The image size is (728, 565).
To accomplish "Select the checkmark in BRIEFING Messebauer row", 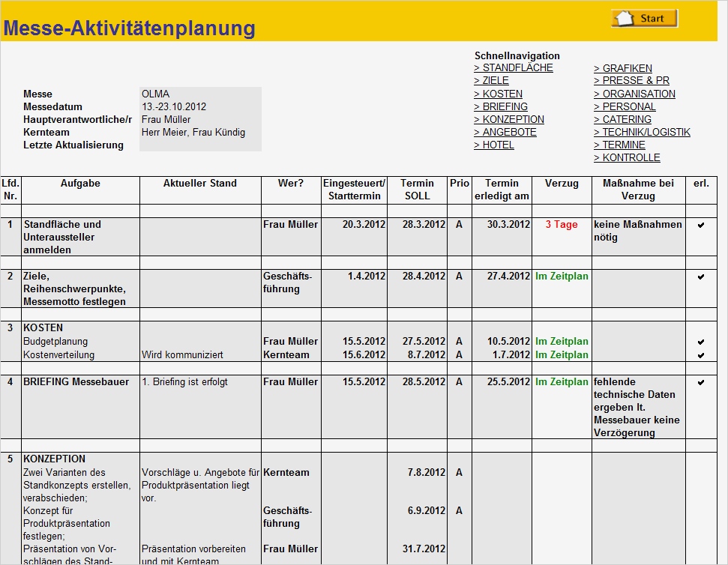I will pyautogui.click(x=701, y=382).
